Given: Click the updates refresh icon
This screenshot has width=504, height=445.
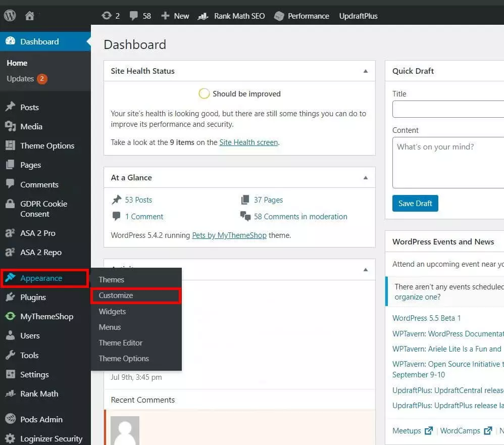Looking at the screenshot, I should click(107, 16).
